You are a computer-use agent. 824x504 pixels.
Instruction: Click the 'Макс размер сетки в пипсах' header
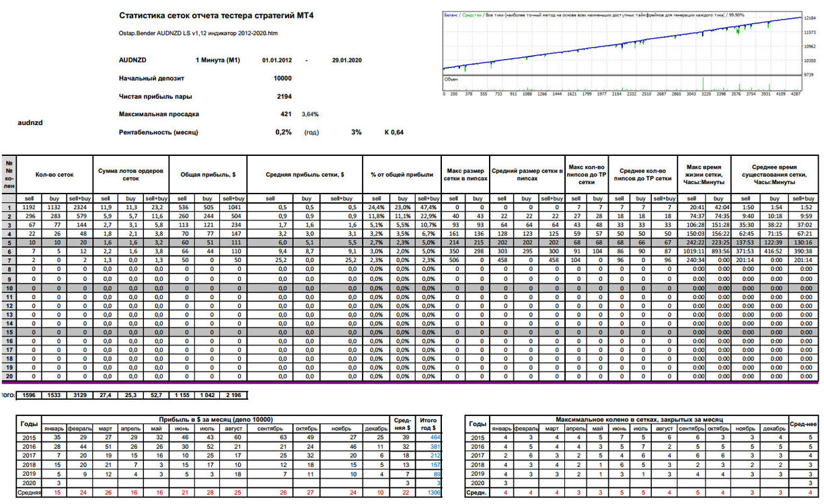[x=465, y=174]
